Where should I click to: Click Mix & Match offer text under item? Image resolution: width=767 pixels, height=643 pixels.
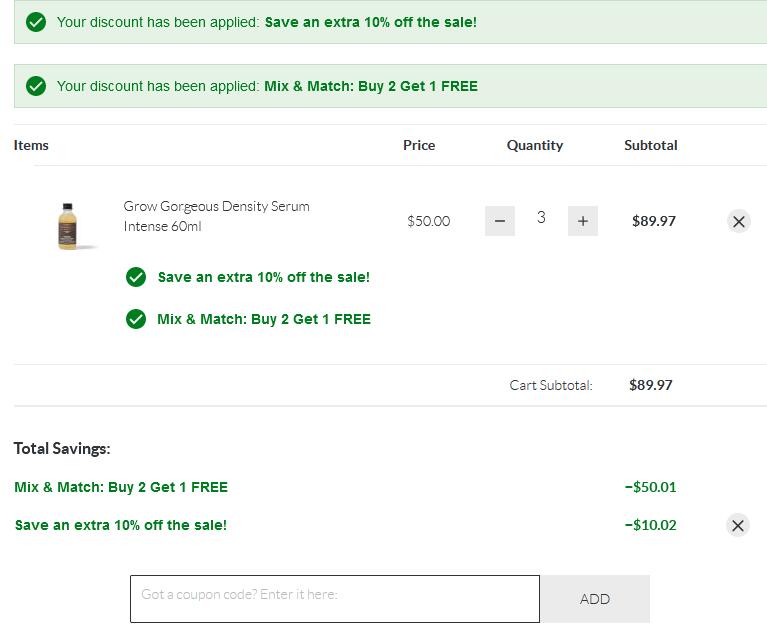(264, 319)
